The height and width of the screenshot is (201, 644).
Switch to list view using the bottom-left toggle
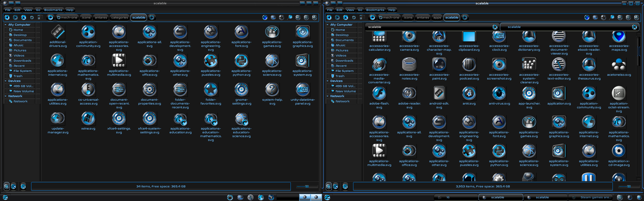(x=13, y=186)
